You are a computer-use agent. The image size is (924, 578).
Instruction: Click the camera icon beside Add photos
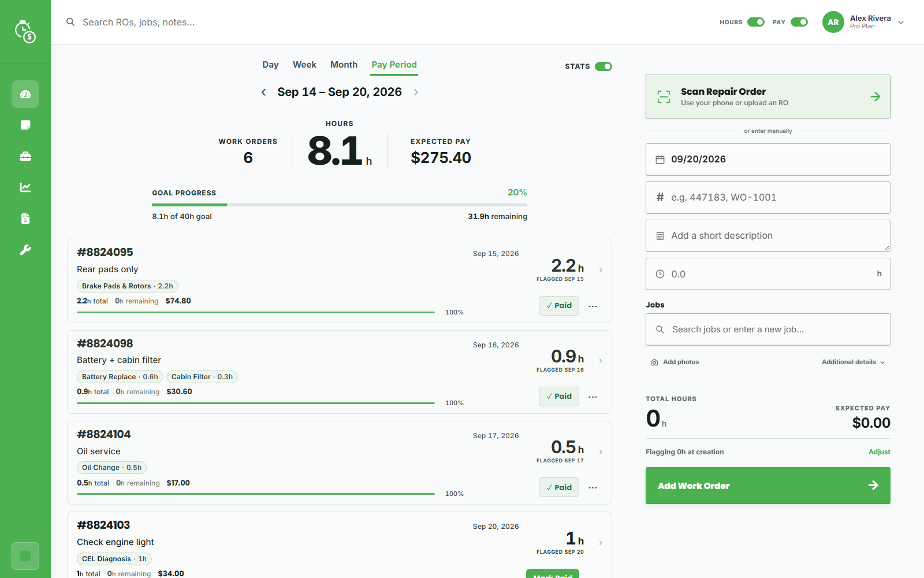654,362
